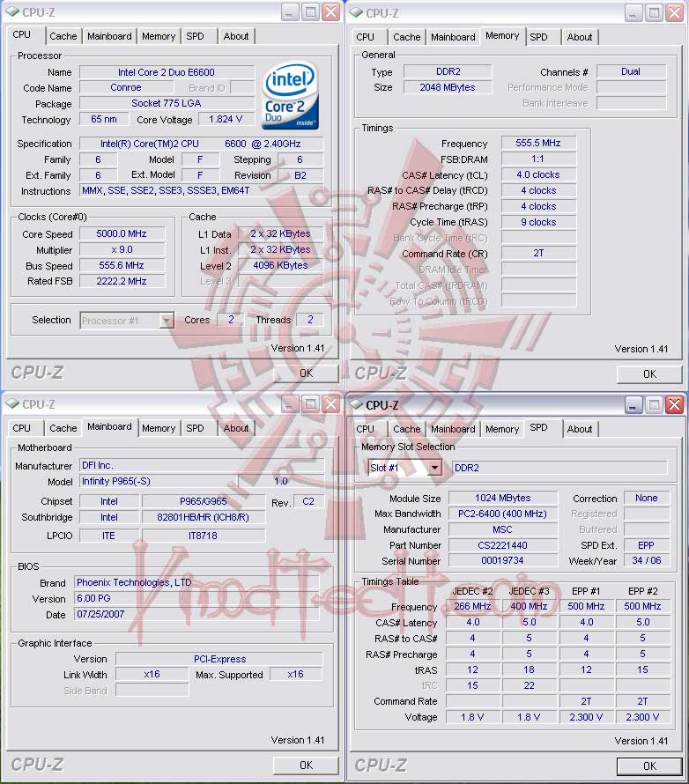Go to About tab in the motherboard window
The image size is (689, 784).
236,428
